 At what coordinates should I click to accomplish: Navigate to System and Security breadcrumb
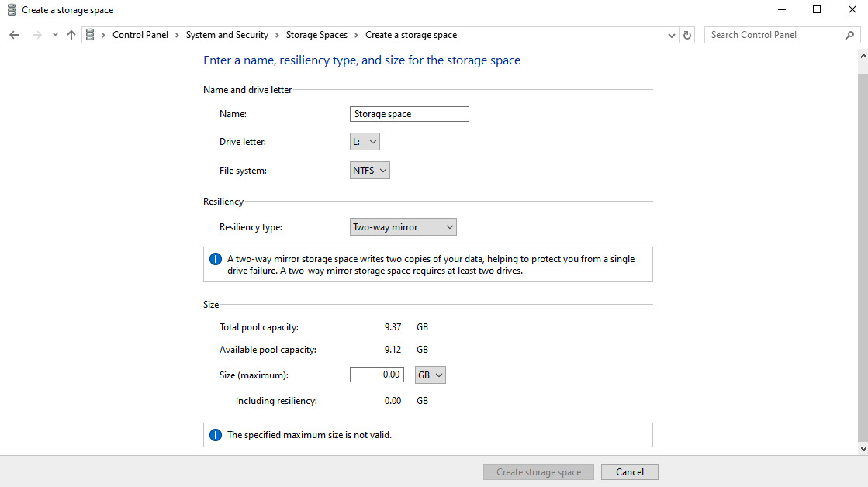point(227,35)
